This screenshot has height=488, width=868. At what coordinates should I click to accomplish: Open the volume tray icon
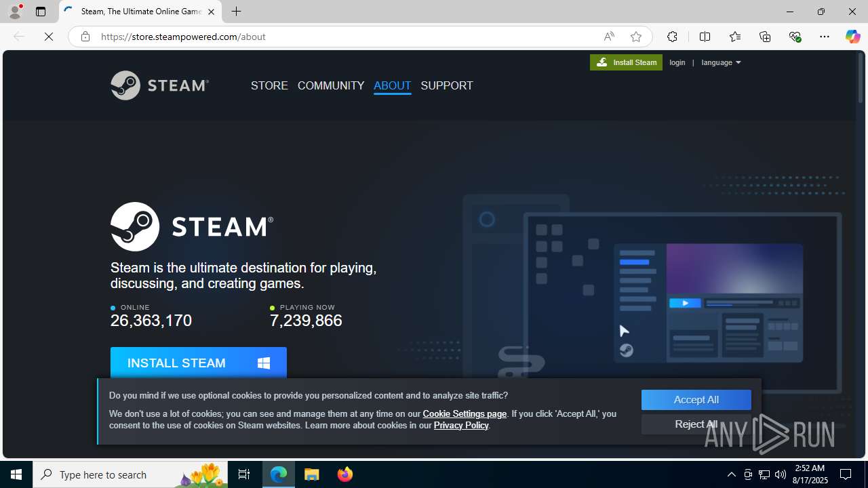(781, 474)
